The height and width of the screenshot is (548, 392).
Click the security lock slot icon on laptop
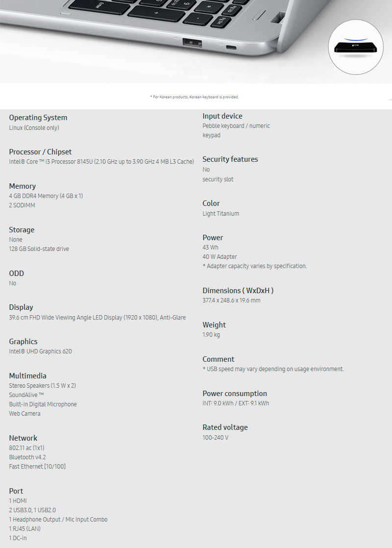[230, 48]
